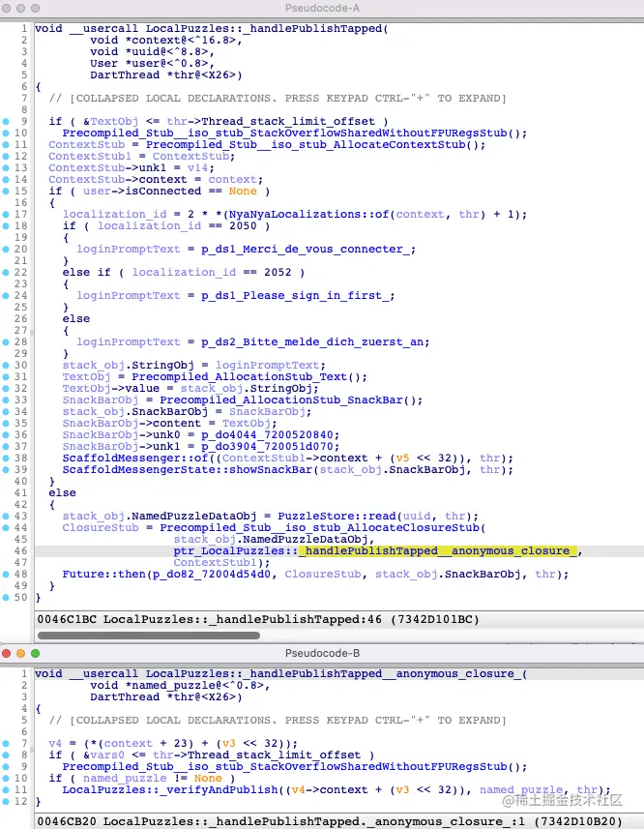Set breakpoint dot on line 43 of Pseudocode-A

point(6,516)
